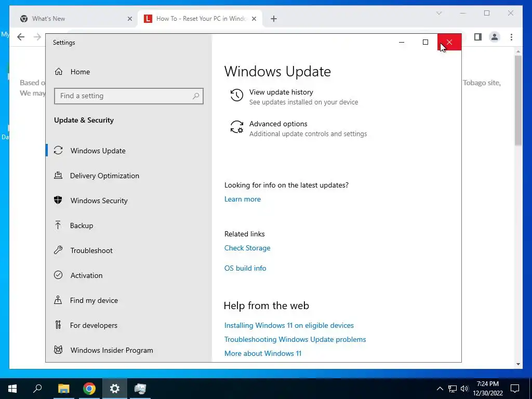Go back in Chrome
Screen dimensions: 532x399
(21, 37)
